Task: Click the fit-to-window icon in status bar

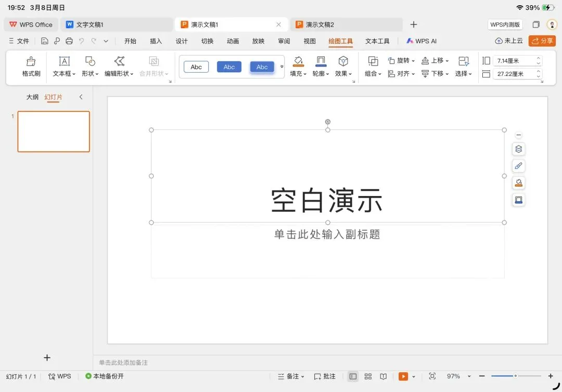Action: pyautogui.click(x=432, y=376)
